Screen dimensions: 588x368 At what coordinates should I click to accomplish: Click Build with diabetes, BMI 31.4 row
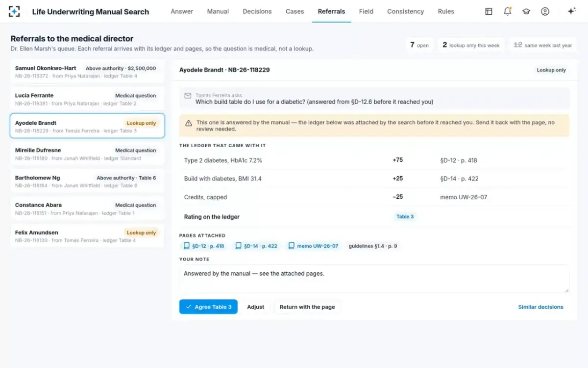[375, 179]
